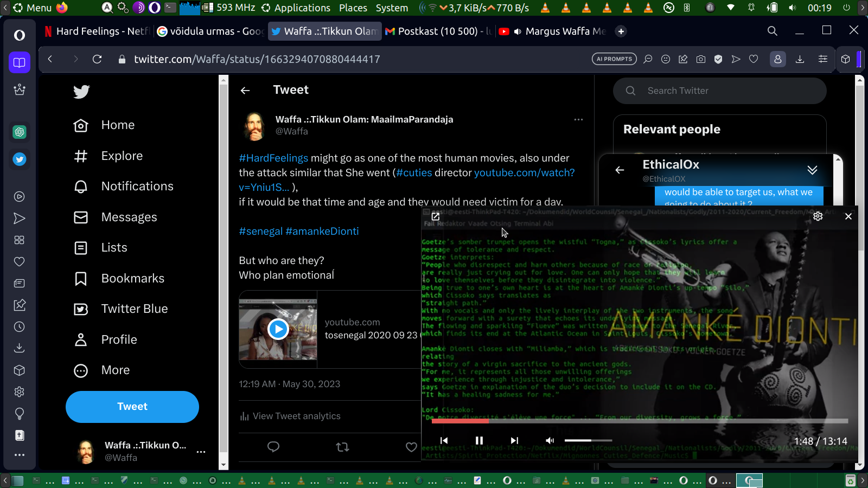This screenshot has height=488, width=868.
Task: Close the video pop-out window
Action: [848, 216]
